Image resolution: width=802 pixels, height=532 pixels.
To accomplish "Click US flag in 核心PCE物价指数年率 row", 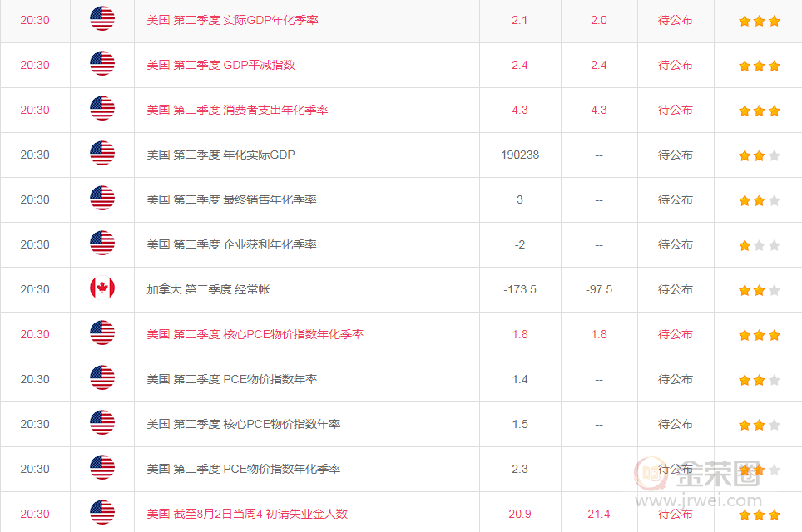I will point(102,423).
